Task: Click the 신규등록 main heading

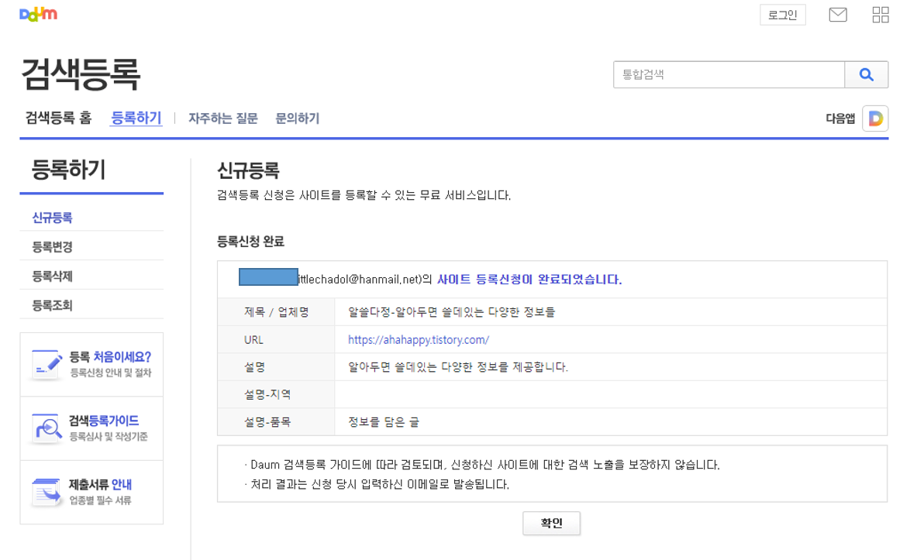Action: (248, 170)
